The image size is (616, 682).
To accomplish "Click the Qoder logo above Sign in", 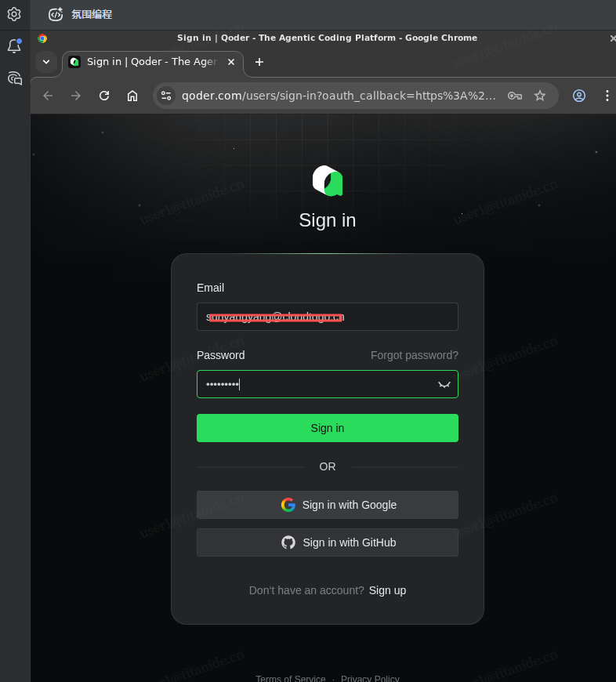I will click(x=328, y=180).
